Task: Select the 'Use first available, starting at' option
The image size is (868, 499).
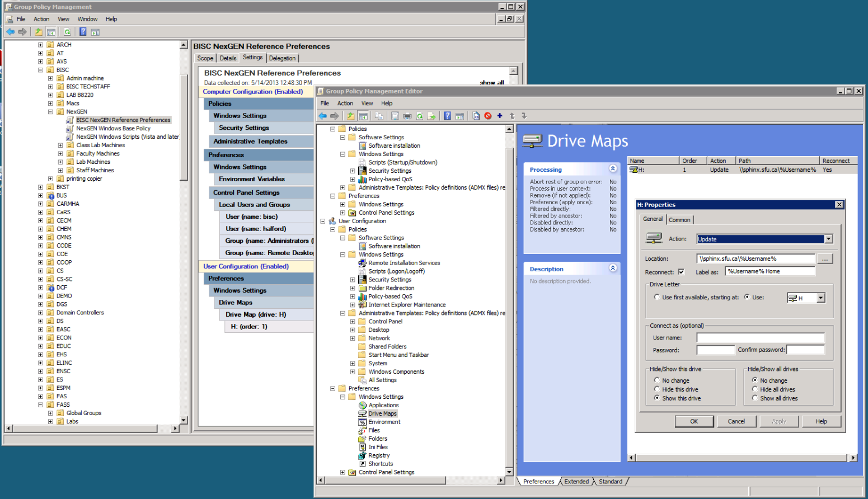Action: [x=657, y=297]
